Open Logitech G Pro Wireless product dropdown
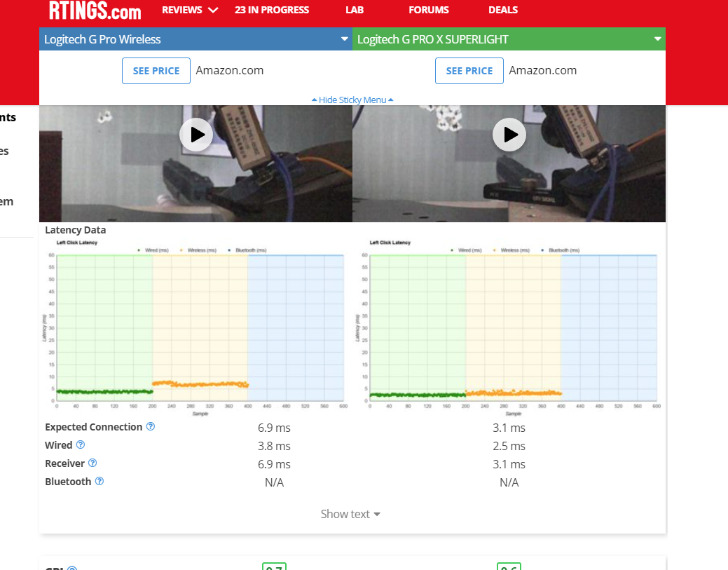Viewport: 728px width, 570px height. click(196, 39)
